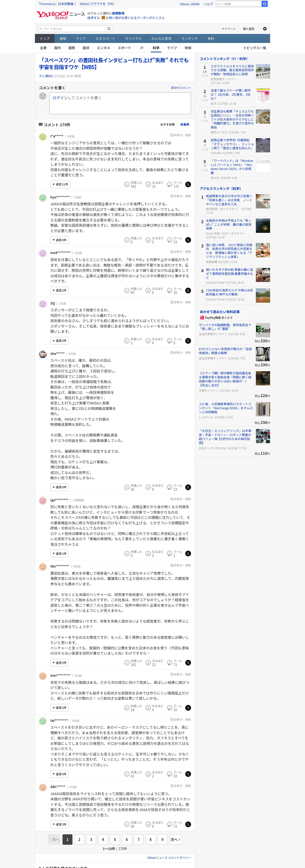Expand 返信9件 on tko******** comment
305x868 pixels.
(x=59, y=662)
